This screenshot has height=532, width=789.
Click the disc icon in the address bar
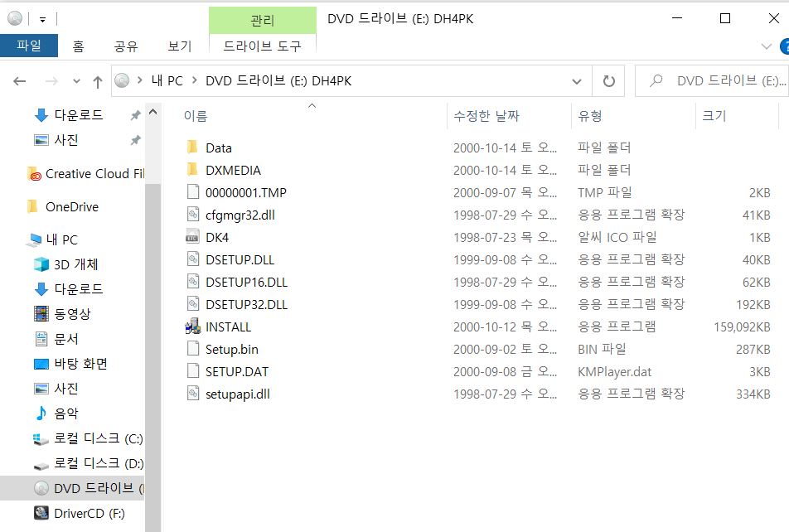[x=123, y=80]
